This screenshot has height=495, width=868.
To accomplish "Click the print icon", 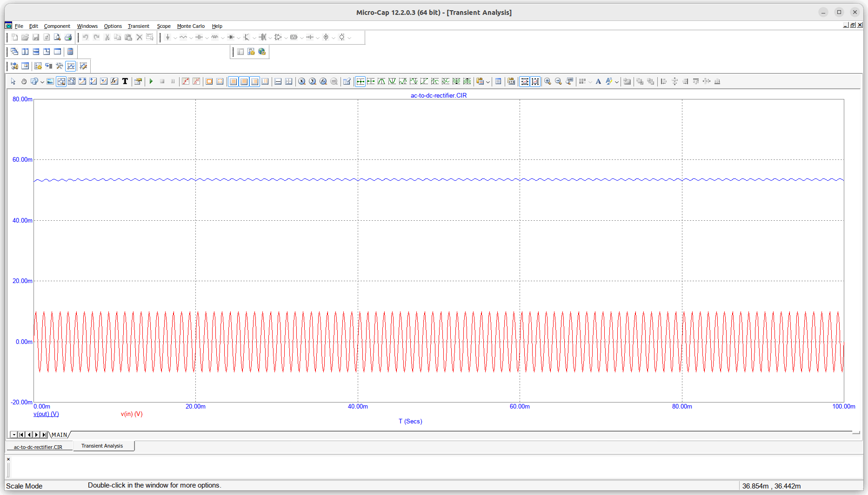I will (68, 37).
